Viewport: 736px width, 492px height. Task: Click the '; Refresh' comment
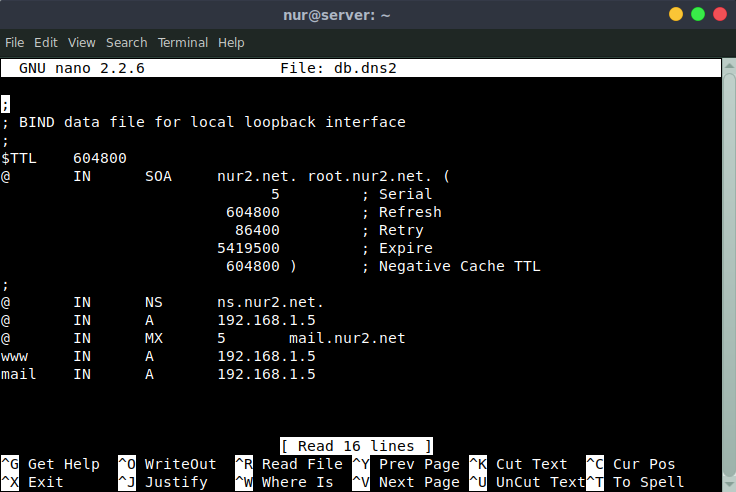[402, 212]
